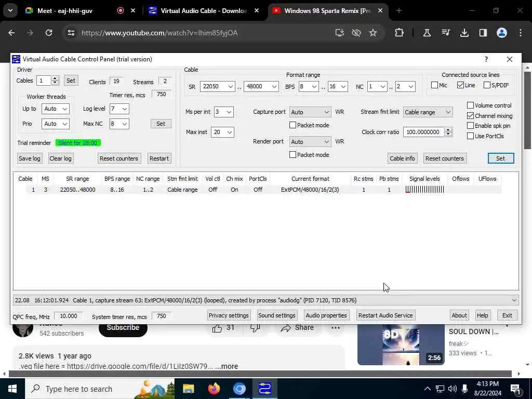This screenshot has width=532, height=399.
Task: Click horizontal scrollbar below YouTube page
Action: click(x=260, y=374)
